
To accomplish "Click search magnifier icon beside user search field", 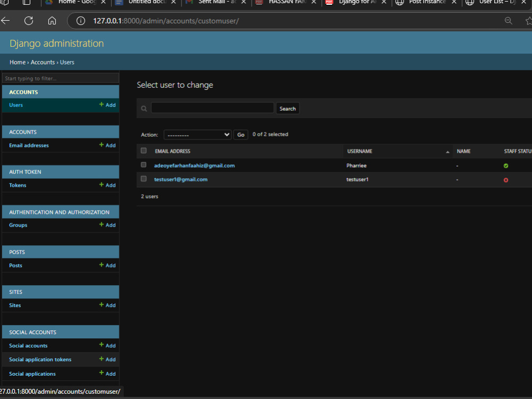I will 144,109.
